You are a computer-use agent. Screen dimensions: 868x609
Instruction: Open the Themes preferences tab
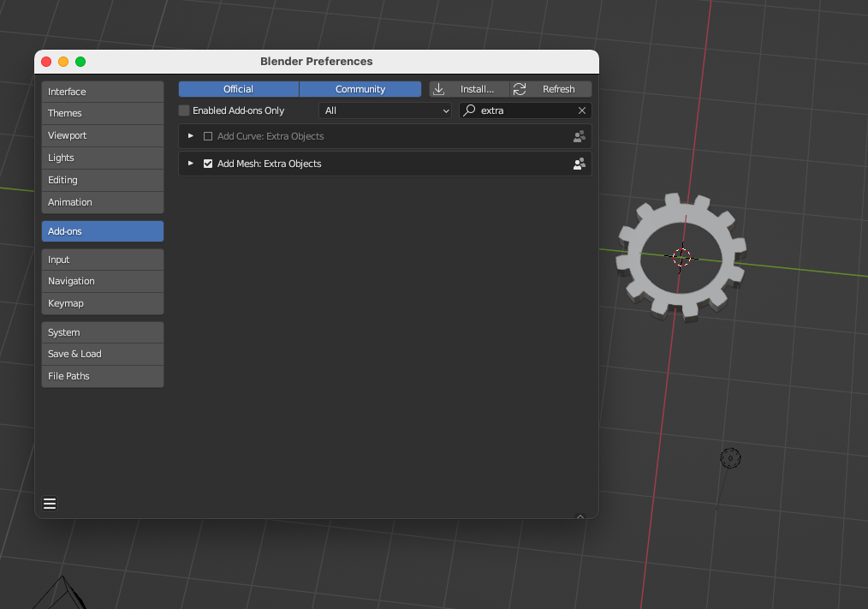[103, 113]
